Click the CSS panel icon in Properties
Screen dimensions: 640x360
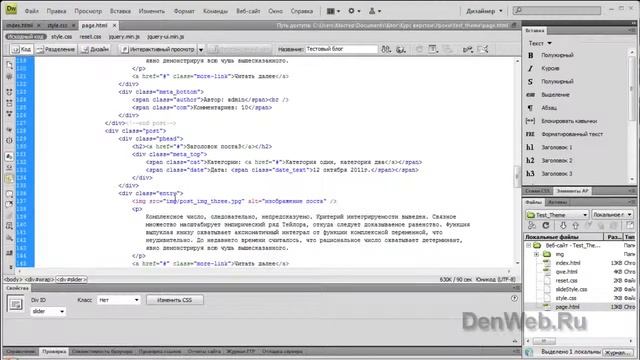pos(16,304)
